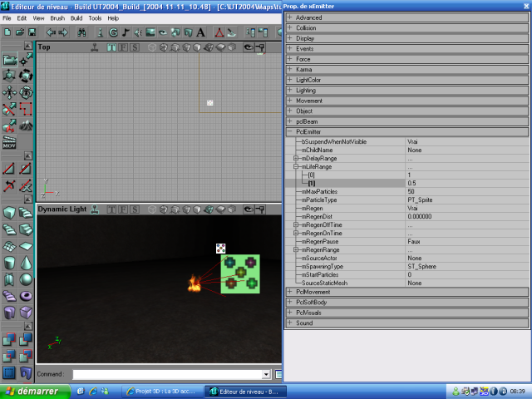Image resolution: width=532 pixels, height=399 pixels.
Task: Select the cube brush builder tool
Action: [9, 214]
